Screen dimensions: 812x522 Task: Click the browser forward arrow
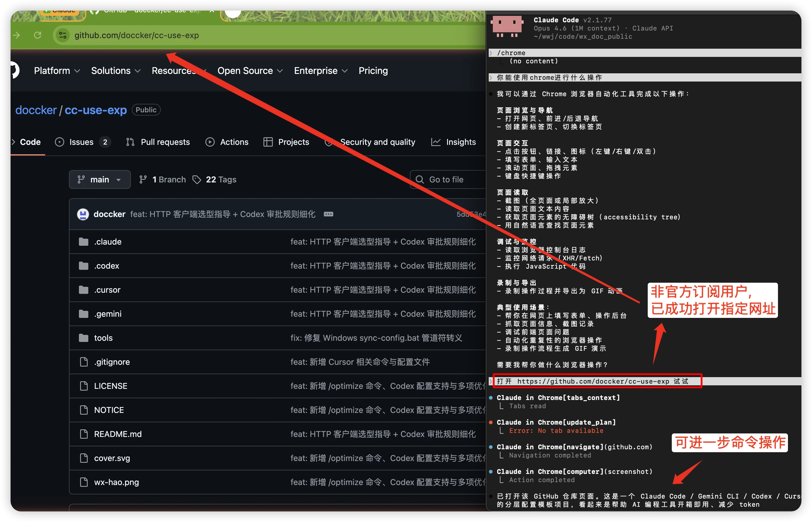tap(16, 35)
